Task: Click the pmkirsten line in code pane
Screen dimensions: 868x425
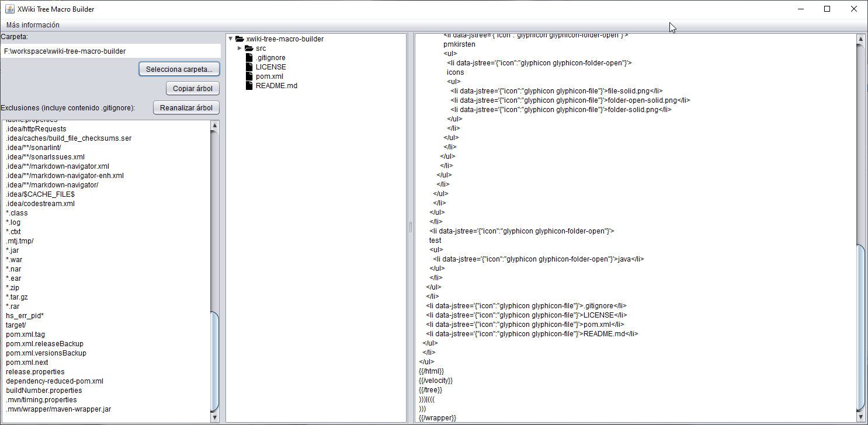Action: 459,44
